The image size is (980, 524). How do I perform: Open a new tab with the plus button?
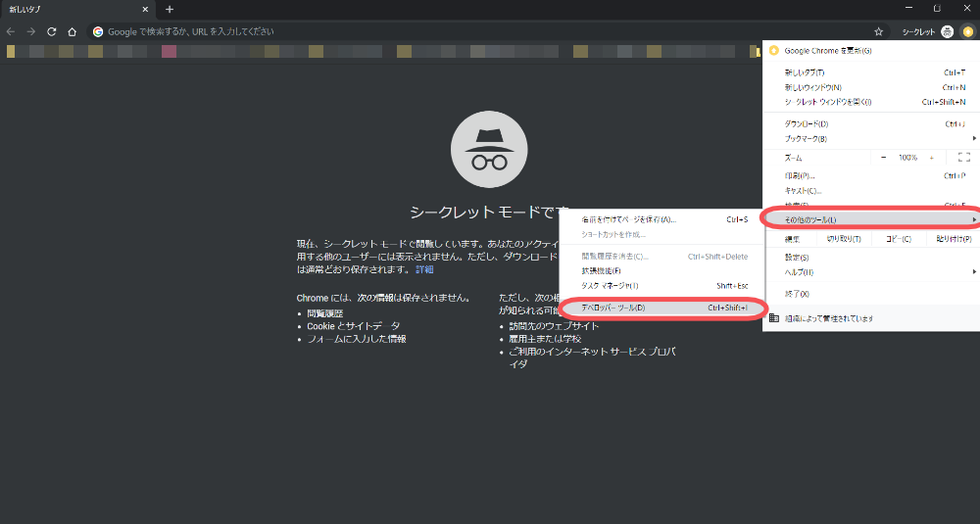(170, 10)
